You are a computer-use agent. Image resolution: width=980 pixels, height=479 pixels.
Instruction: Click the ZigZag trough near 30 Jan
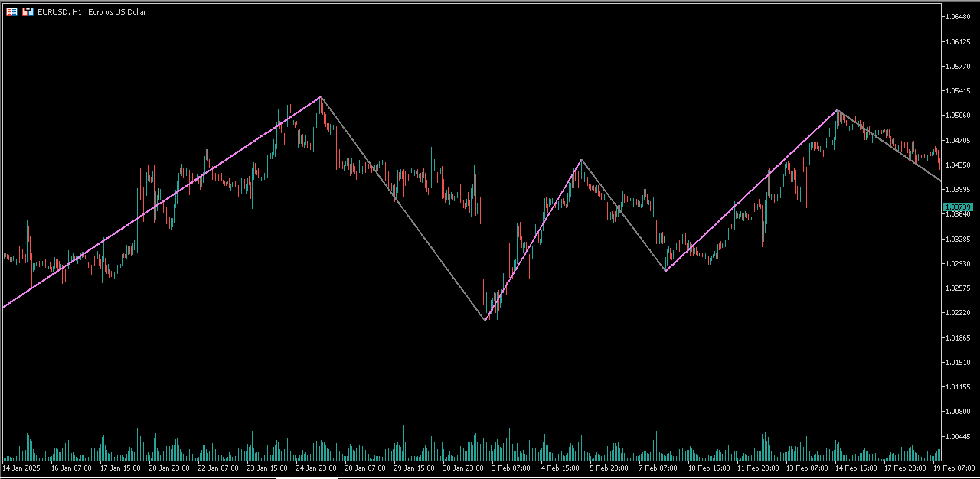point(485,321)
